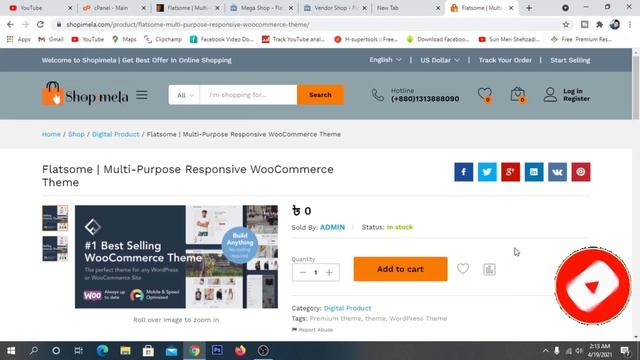The width and height of the screenshot is (640, 360).
Task: Open Firefox from the taskbar
Action: click(x=240, y=351)
